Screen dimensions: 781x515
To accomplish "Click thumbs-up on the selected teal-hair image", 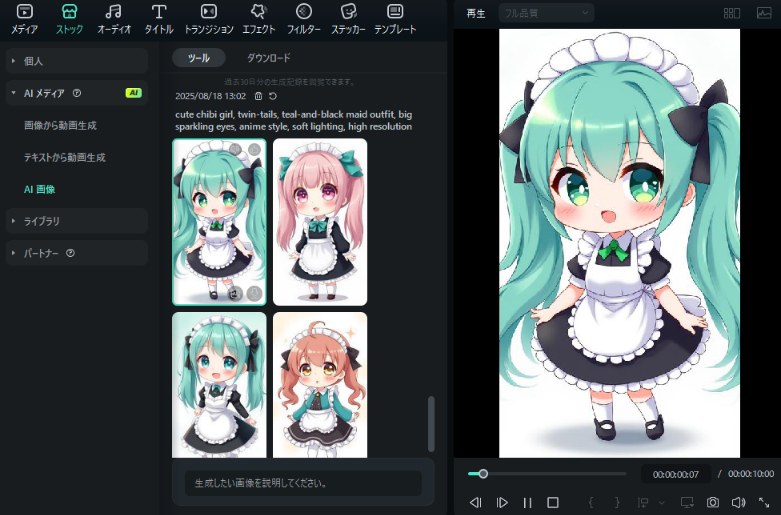I will point(255,149).
